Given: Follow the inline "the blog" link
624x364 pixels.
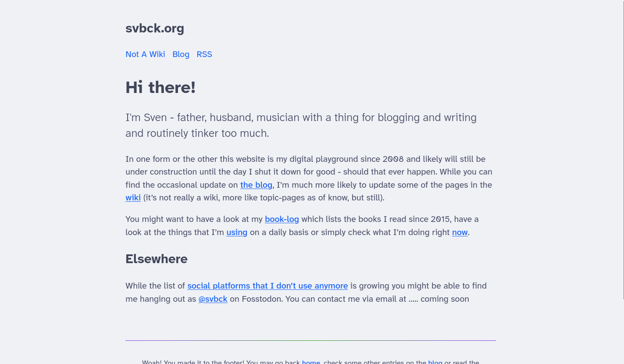Looking at the screenshot, I should point(256,185).
